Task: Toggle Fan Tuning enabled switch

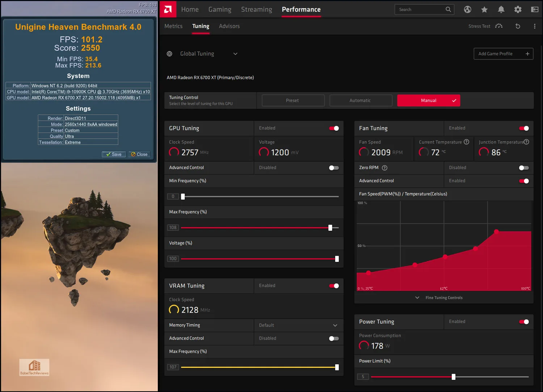Action: click(x=524, y=128)
